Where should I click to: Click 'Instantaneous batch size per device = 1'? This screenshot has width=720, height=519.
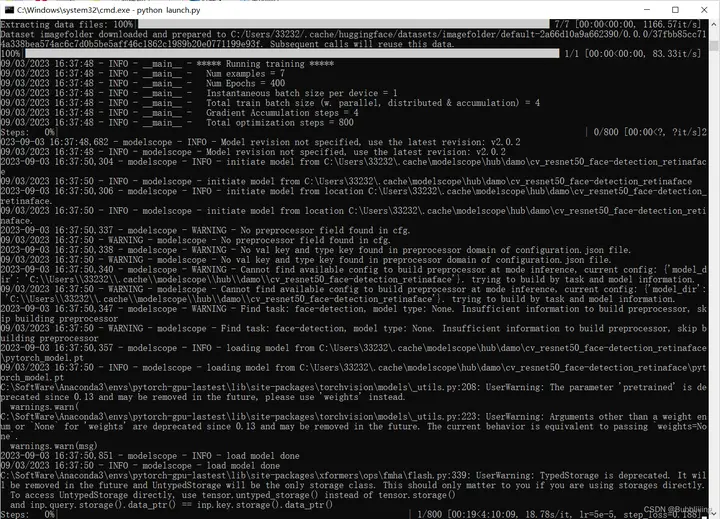(302, 93)
